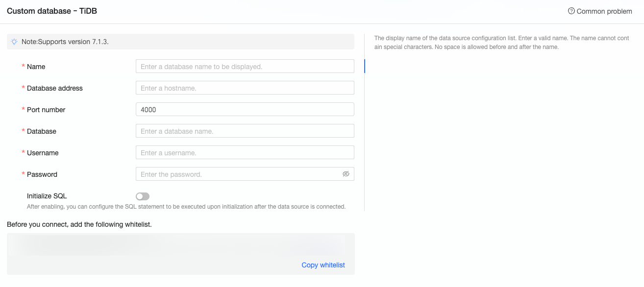The height and width of the screenshot is (287, 644).
Task: Click the Copy whitelist link
Action: (x=323, y=265)
